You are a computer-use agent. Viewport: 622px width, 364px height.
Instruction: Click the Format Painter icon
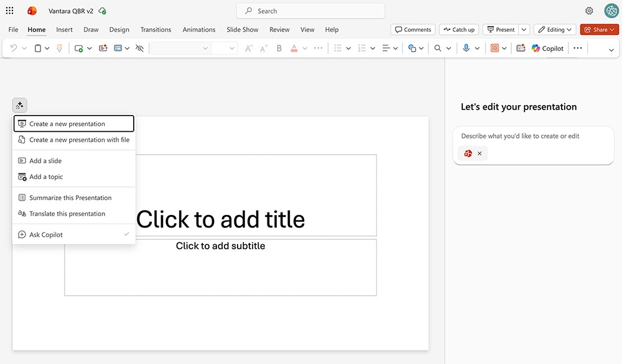[x=60, y=48]
